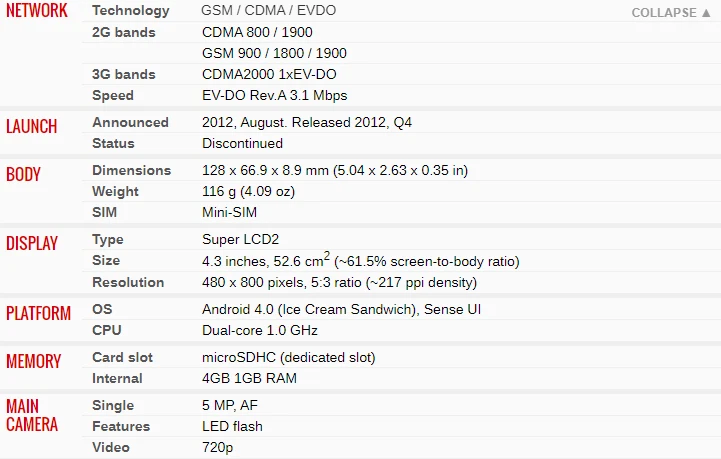Open the camera Features label link

coord(120,426)
